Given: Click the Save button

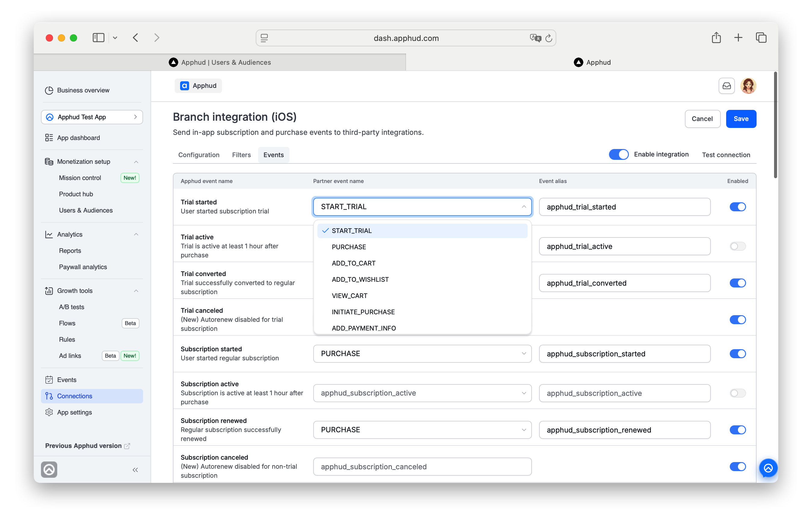Looking at the screenshot, I should (x=741, y=119).
